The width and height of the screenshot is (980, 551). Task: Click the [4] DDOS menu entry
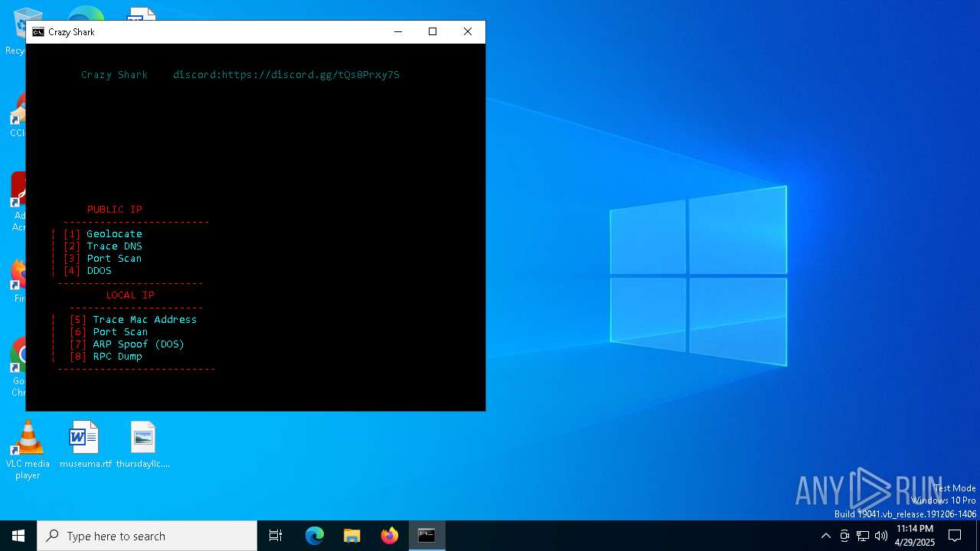pyautogui.click(x=87, y=271)
